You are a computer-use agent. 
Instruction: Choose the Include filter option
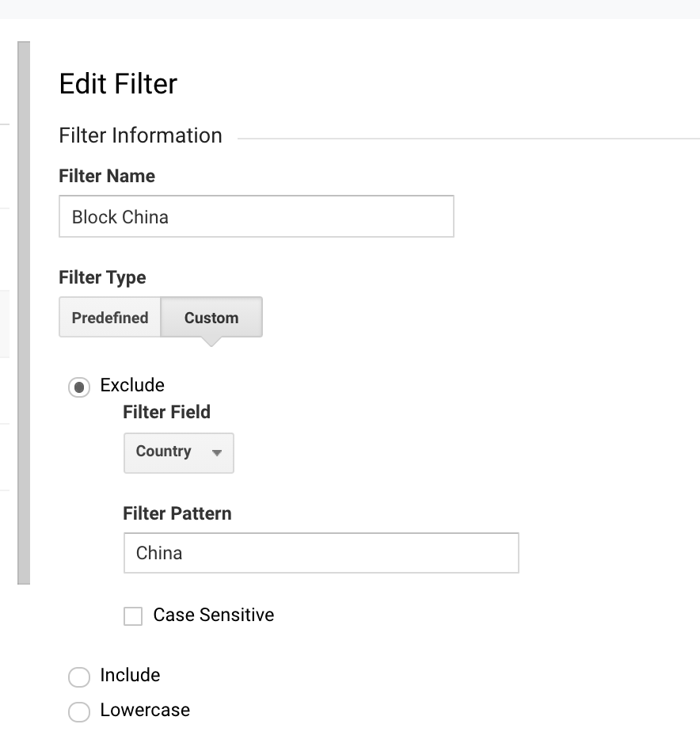[x=79, y=677]
